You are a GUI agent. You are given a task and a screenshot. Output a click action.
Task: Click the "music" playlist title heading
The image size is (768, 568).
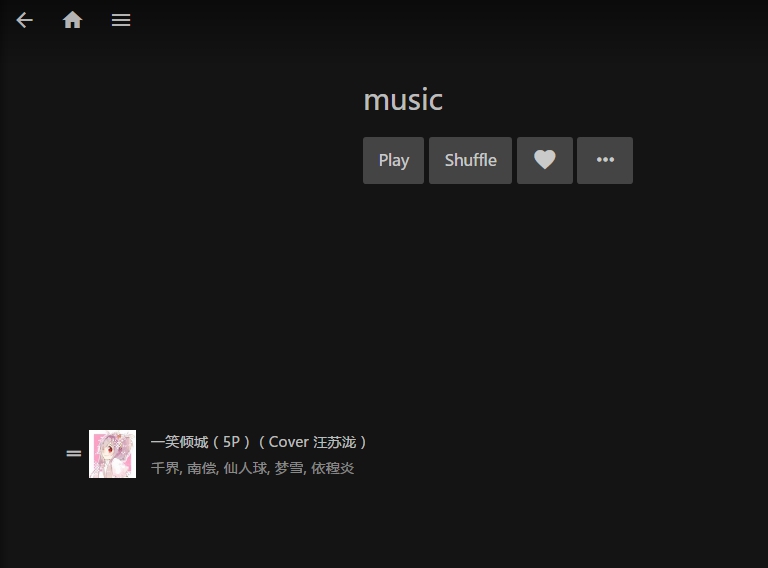pyautogui.click(x=403, y=99)
